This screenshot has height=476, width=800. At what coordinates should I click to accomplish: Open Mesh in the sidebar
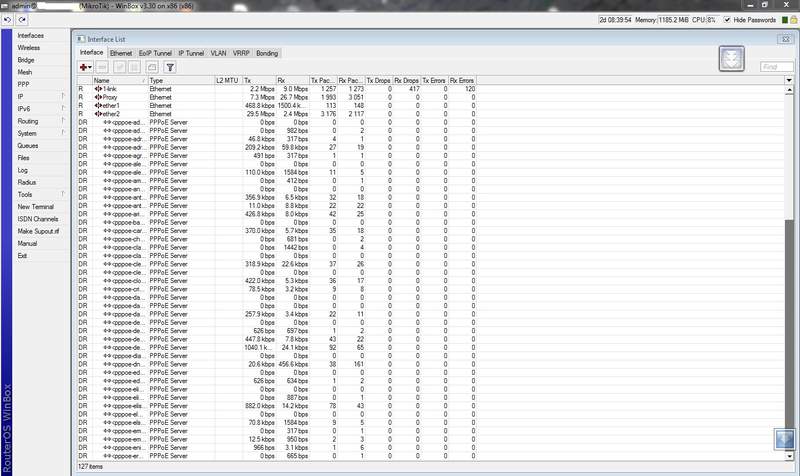(x=24, y=72)
